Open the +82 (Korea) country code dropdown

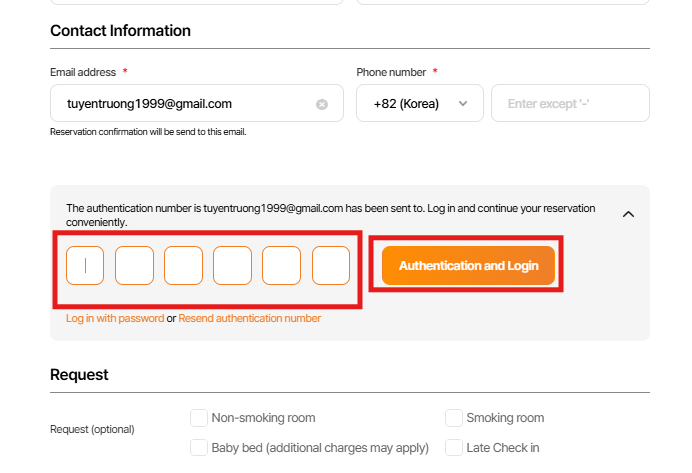pyautogui.click(x=420, y=103)
